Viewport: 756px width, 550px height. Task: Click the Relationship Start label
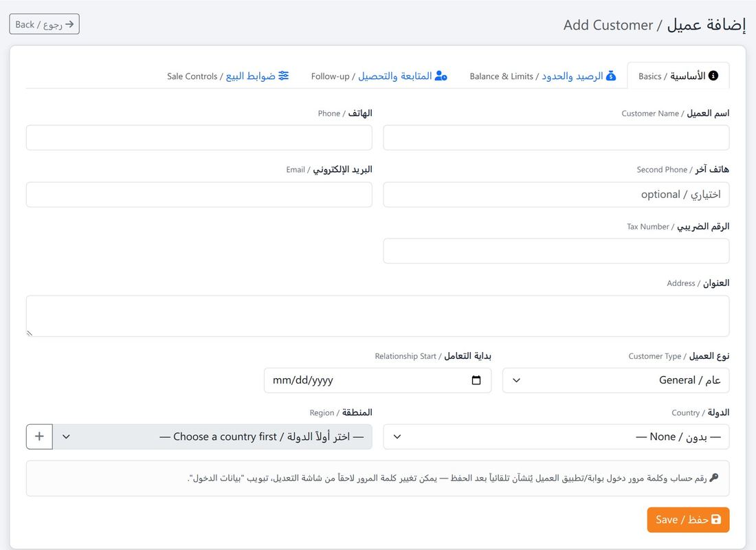pyautogui.click(x=433, y=356)
